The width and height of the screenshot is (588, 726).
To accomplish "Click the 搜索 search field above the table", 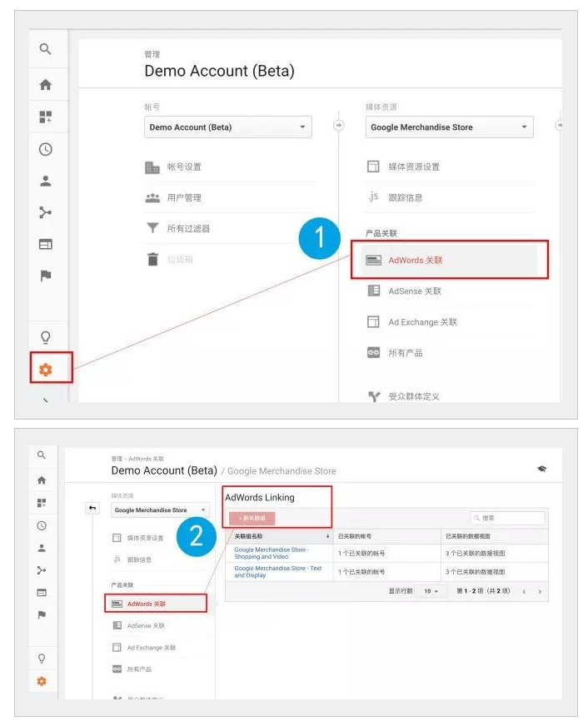I will (x=508, y=518).
